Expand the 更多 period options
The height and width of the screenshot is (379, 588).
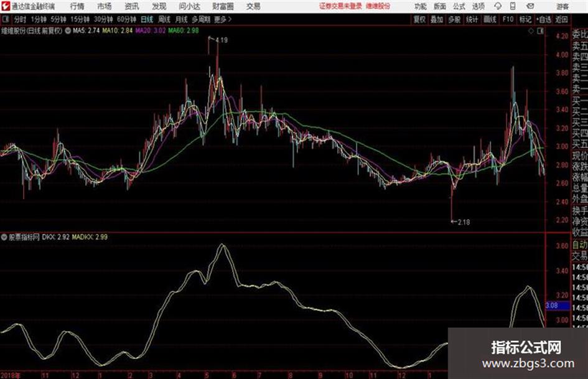tap(223, 19)
